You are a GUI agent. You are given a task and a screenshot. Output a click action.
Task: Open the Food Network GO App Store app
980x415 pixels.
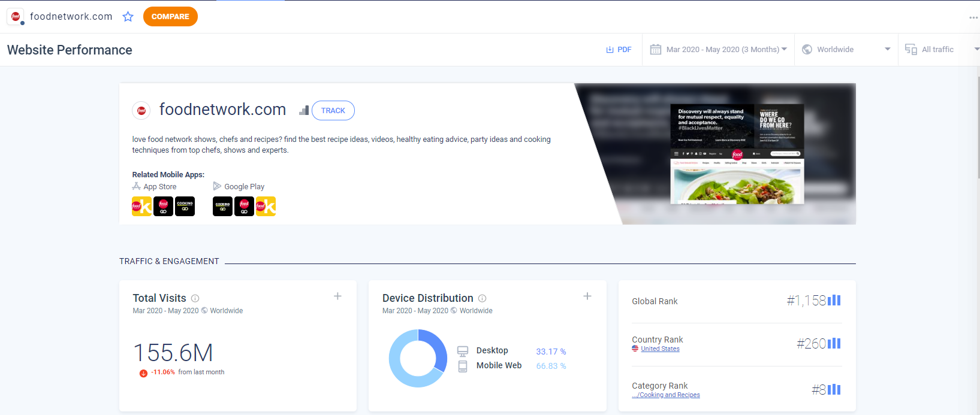click(x=163, y=207)
